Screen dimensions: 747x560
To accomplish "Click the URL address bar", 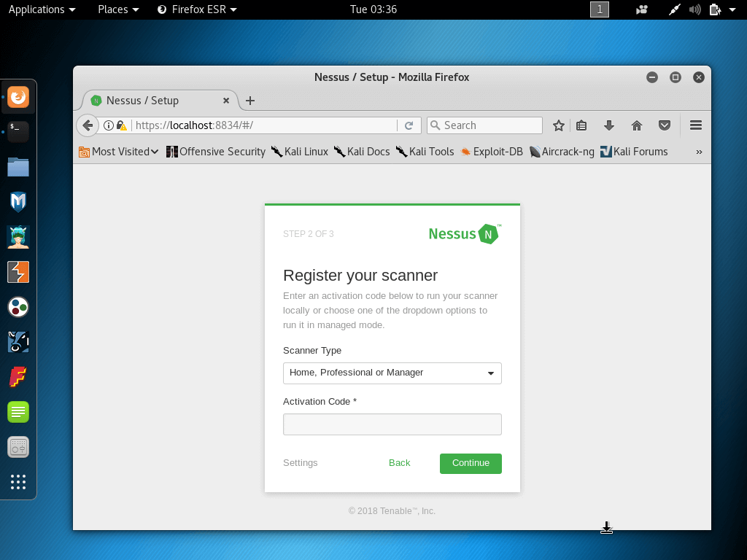I will point(264,125).
